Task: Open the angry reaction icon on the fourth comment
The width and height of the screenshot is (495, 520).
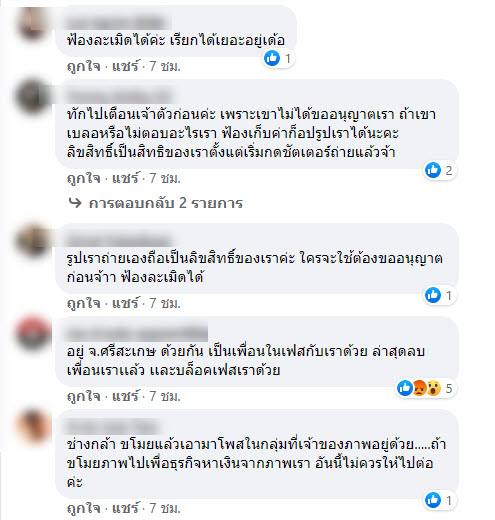Action: tap(419, 388)
